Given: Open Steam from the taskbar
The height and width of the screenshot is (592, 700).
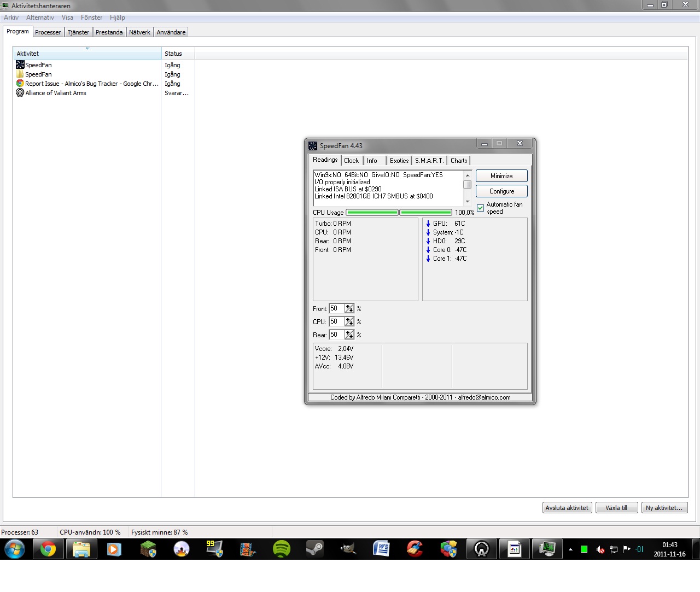Looking at the screenshot, I should (x=315, y=549).
